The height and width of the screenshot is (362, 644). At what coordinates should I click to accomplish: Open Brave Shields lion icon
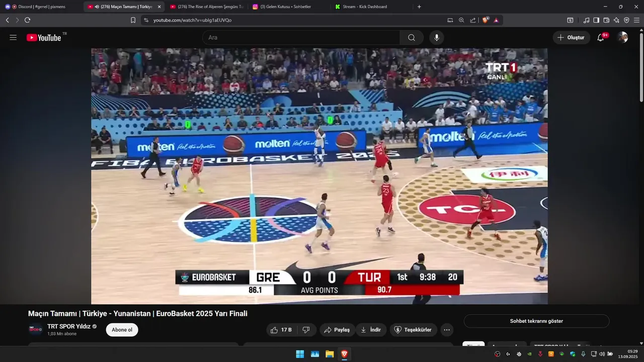[x=486, y=20]
